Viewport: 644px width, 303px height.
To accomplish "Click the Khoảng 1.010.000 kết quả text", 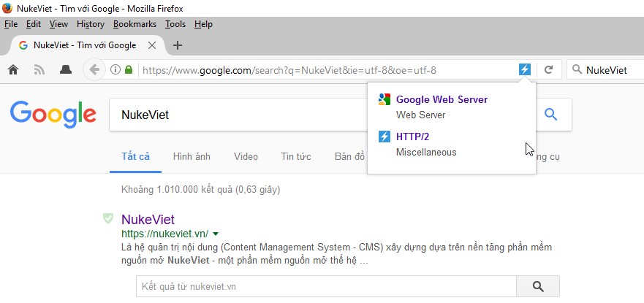I will click(201, 189).
